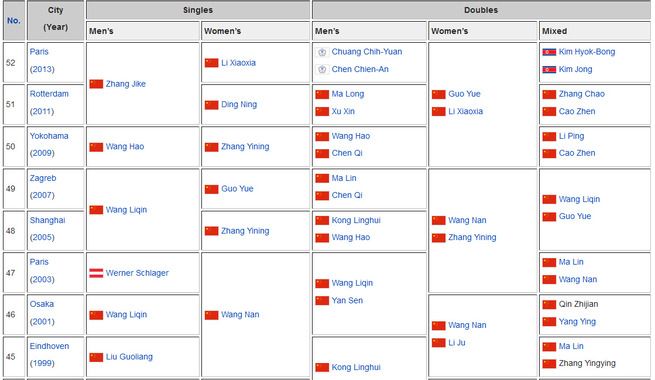Open the Paris link in row 47
This screenshot has height=380, width=655.
(x=39, y=262)
